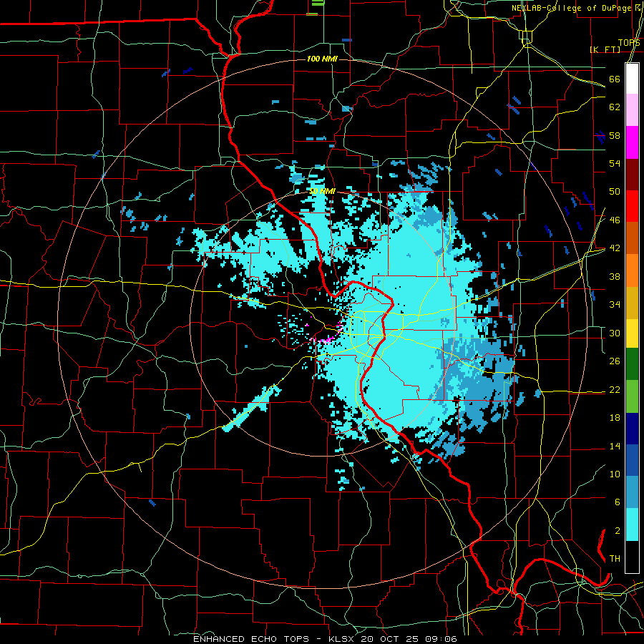
Task: Click the K FT units label
Action: click(x=605, y=49)
